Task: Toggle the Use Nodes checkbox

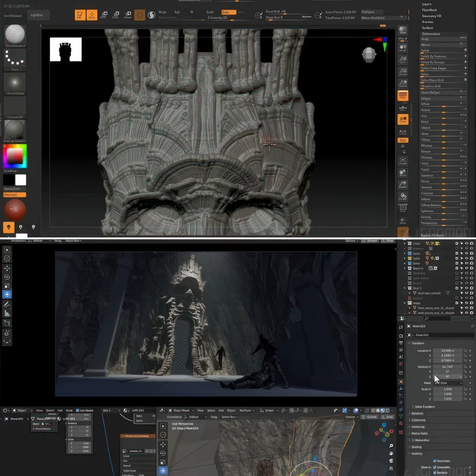Action: [x=77, y=411]
